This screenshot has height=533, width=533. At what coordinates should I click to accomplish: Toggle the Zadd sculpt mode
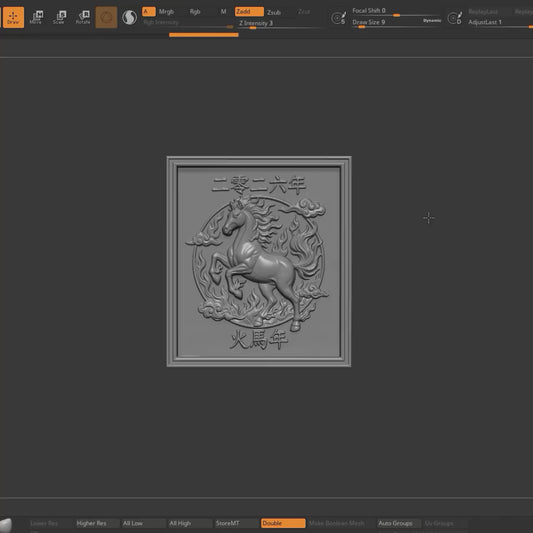249,12
